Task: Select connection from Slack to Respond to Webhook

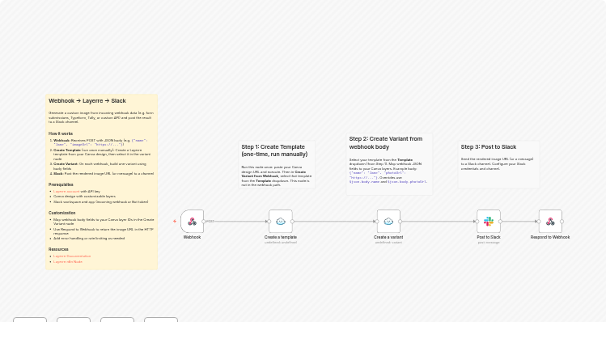Action: click(519, 222)
